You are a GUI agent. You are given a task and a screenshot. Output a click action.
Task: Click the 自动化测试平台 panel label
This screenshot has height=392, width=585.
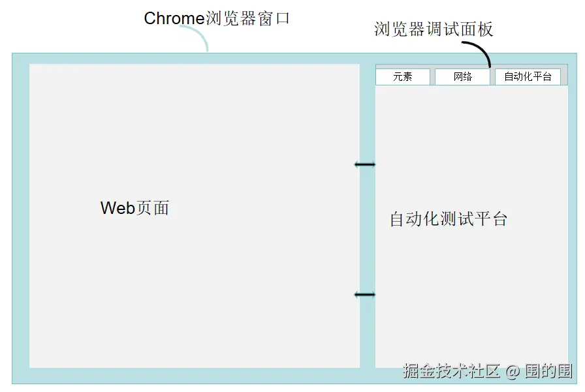448,219
